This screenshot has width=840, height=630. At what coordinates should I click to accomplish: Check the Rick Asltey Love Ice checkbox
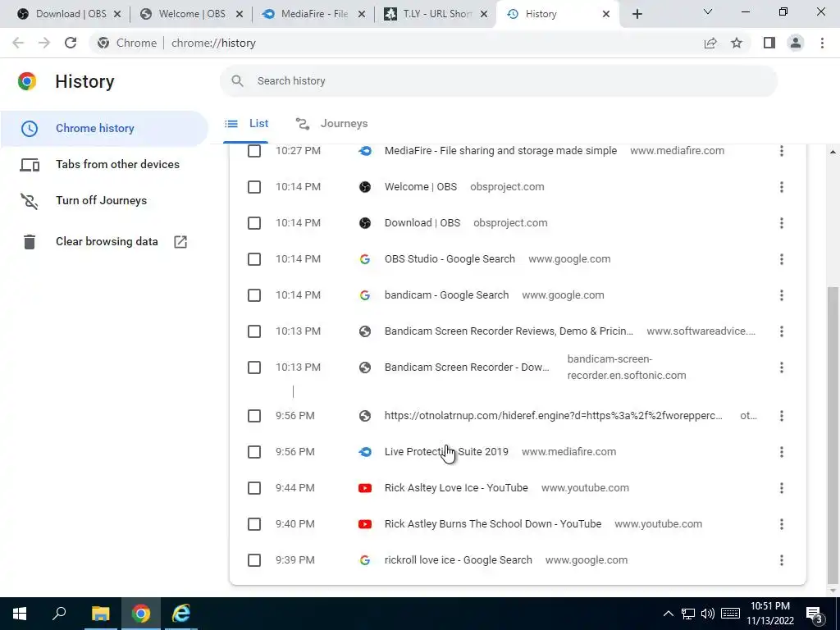coord(254,488)
